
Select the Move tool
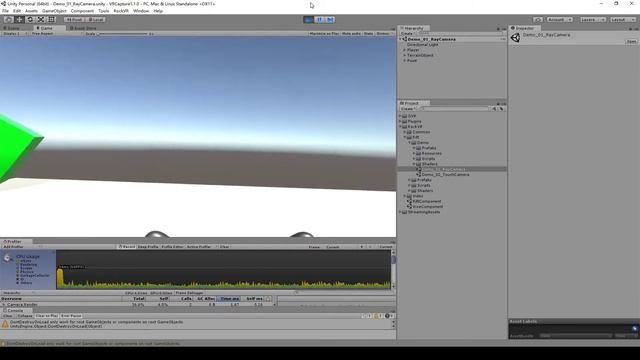pyautogui.click(x=19, y=20)
